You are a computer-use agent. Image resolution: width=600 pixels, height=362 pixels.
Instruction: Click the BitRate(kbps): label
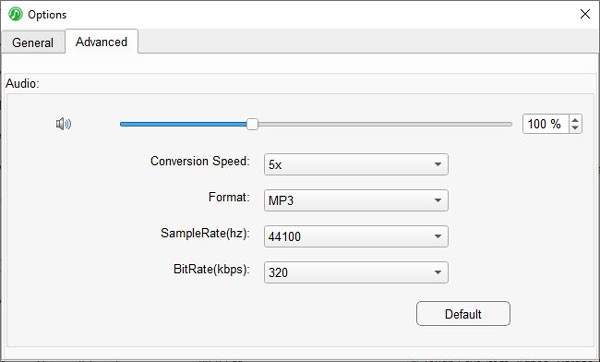[x=211, y=269]
